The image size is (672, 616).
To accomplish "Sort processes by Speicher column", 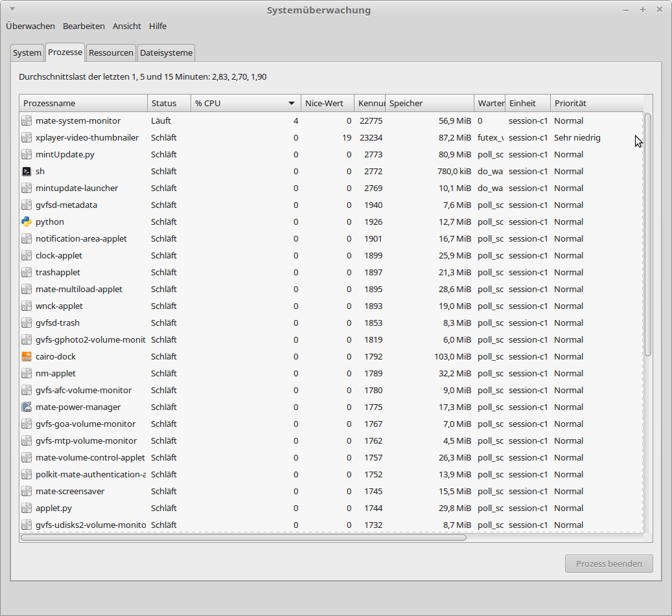I will pos(429,103).
